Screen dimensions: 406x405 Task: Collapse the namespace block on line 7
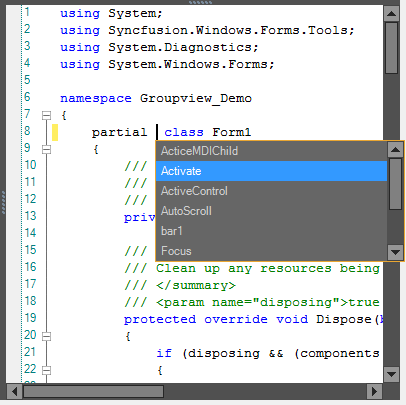coord(46,115)
